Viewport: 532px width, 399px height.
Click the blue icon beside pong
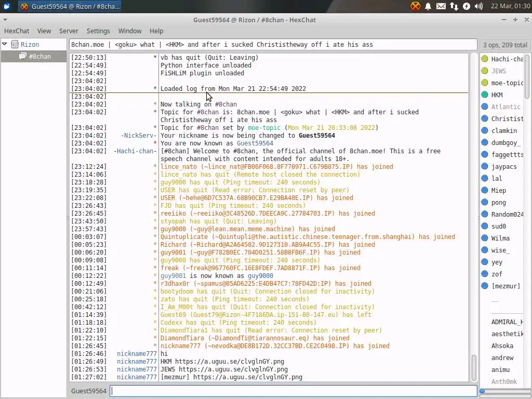[x=485, y=202]
